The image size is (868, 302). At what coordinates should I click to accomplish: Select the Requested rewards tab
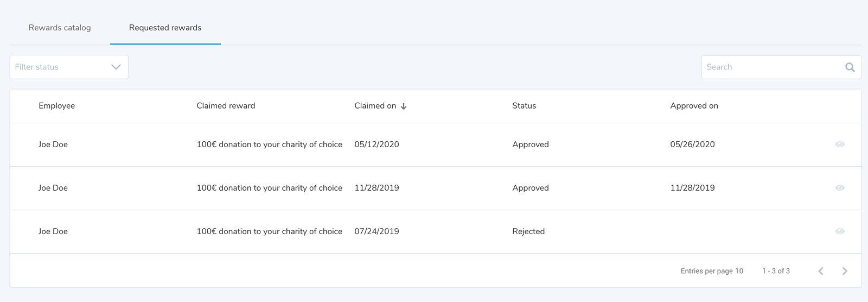point(165,28)
